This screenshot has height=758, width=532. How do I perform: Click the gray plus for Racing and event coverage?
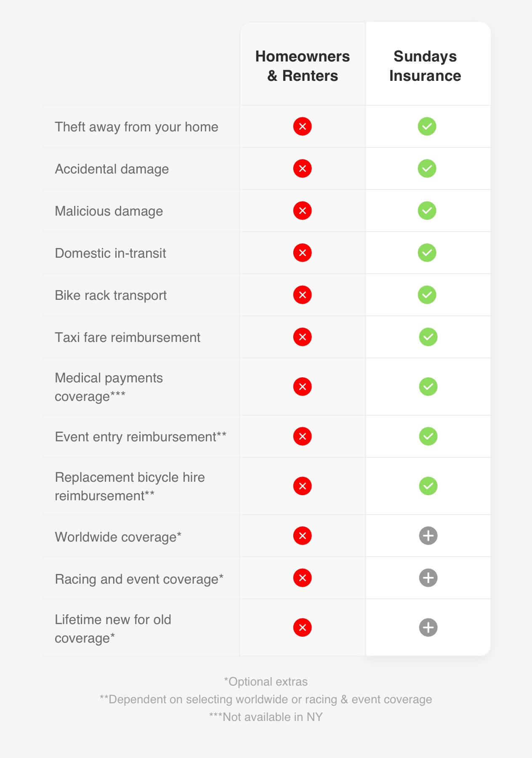click(x=428, y=578)
